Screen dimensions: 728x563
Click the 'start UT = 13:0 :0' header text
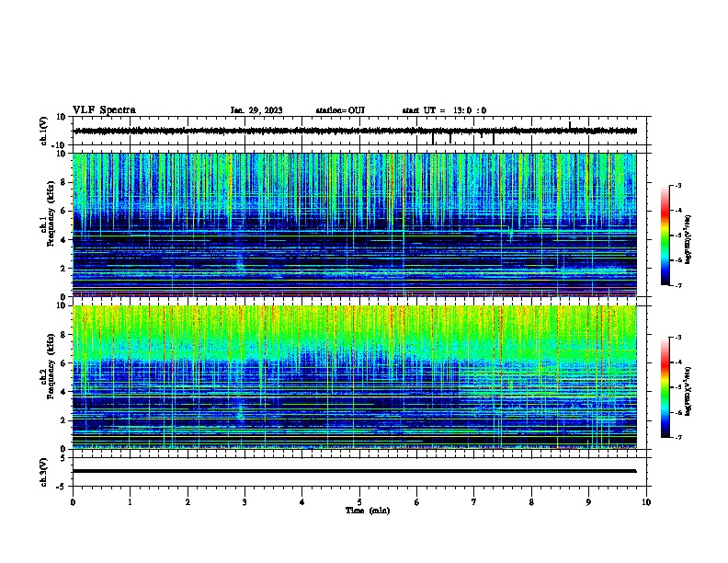(444, 110)
